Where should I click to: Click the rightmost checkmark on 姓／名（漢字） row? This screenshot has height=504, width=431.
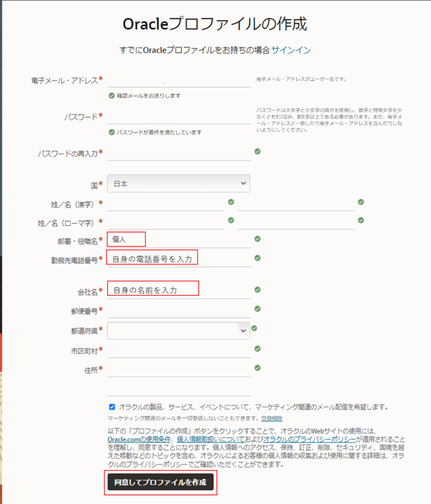pos(361,202)
